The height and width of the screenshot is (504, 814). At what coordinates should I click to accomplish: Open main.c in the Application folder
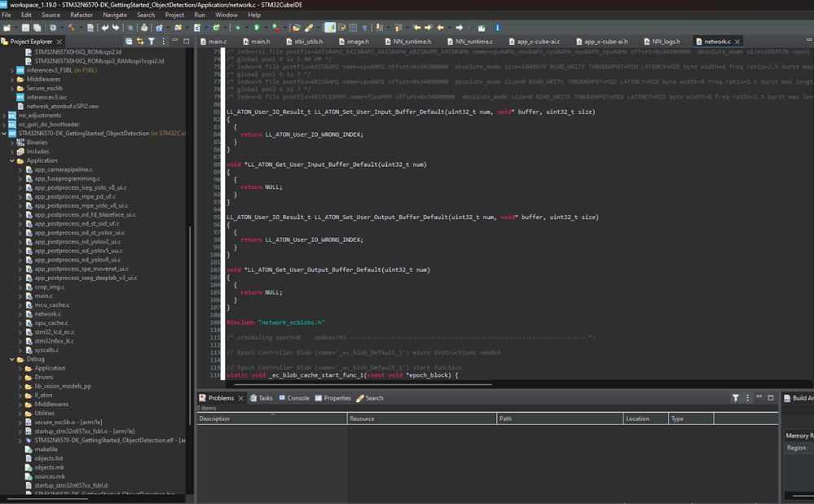(43, 296)
